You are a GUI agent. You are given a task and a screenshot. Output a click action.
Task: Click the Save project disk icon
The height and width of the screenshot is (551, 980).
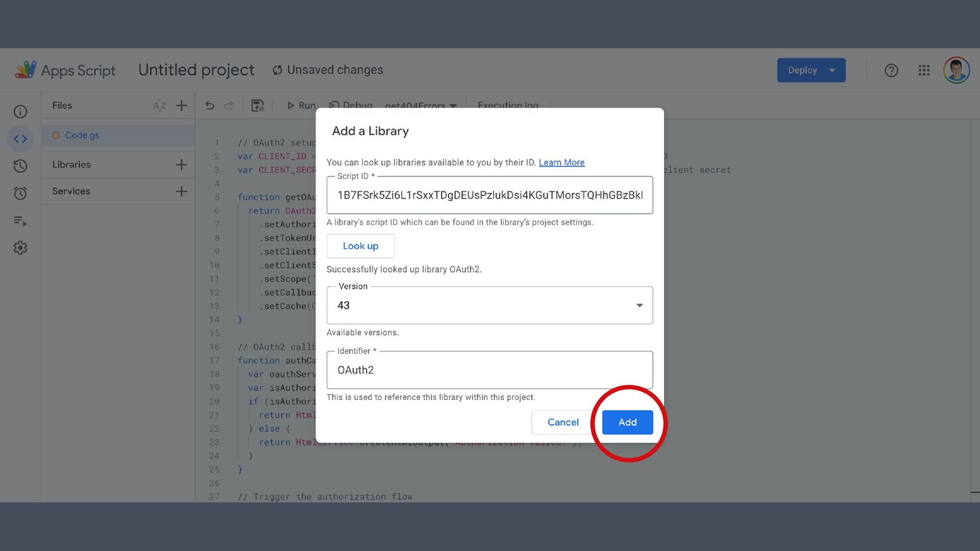(x=258, y=106)
